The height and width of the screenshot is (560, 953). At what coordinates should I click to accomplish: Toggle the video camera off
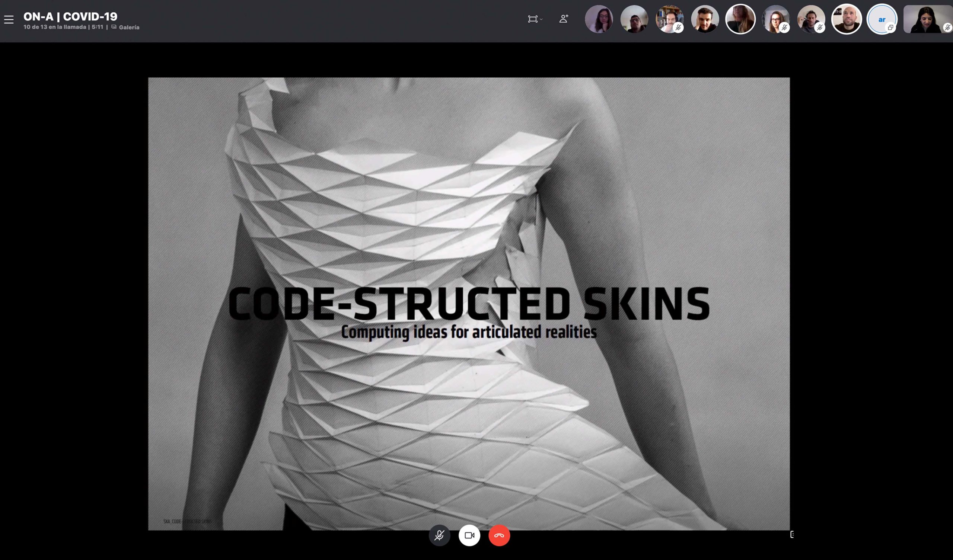tap(469, 535)
